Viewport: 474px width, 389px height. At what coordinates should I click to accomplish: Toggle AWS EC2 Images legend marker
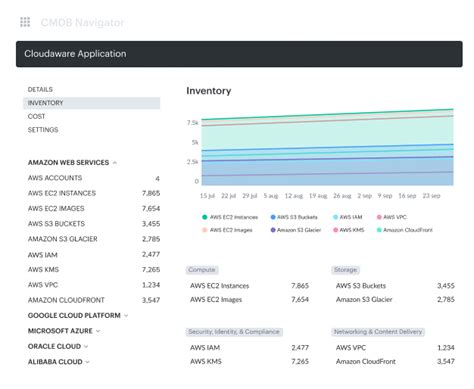(x=205, y=230)
